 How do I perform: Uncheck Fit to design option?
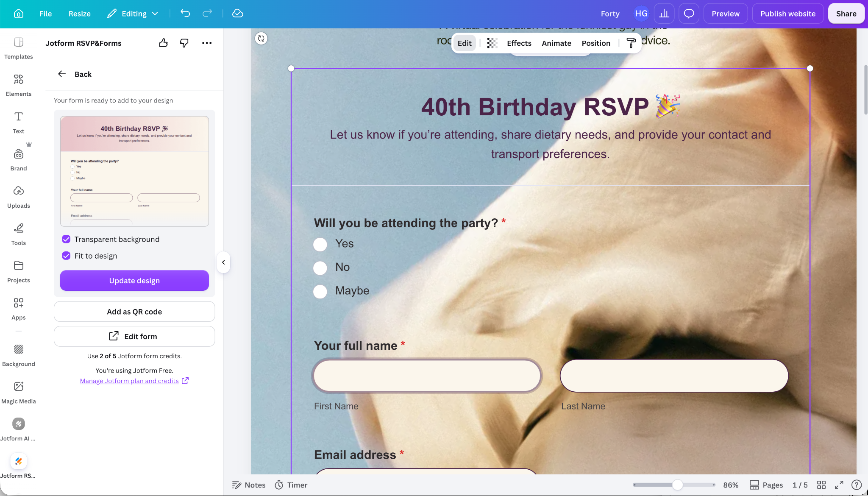(x=66, y=256)
